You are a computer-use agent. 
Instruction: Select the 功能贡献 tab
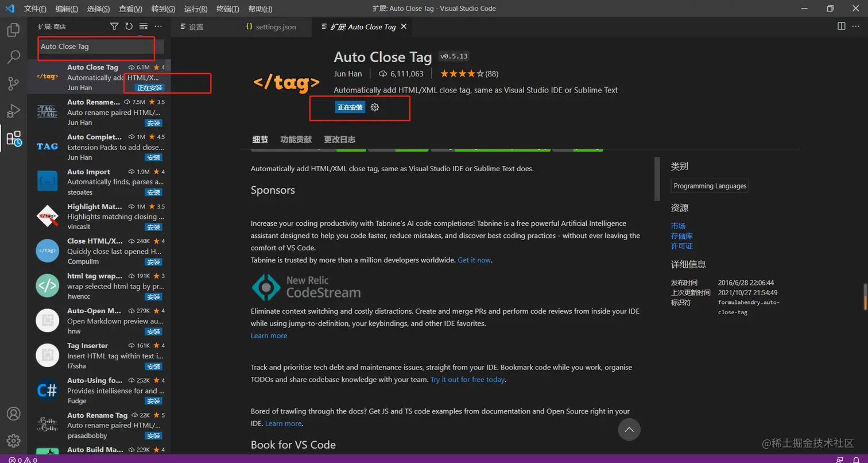(x=296, y=140)
